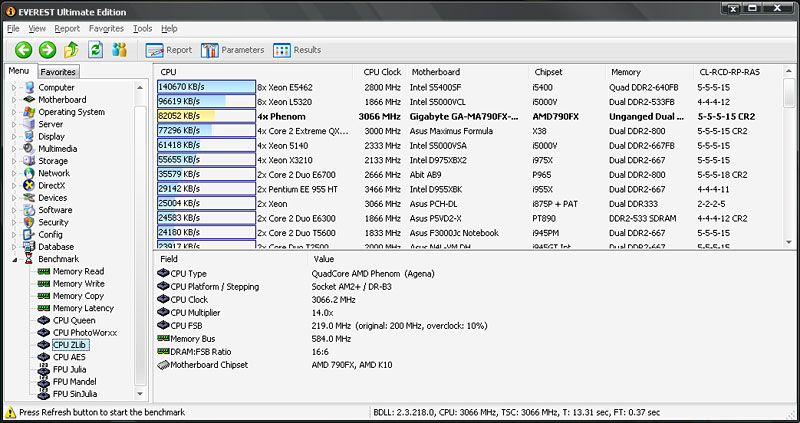800x423 pixels.
Task: Click the Devices icon in the tree
Action: (x=30, y=197)
